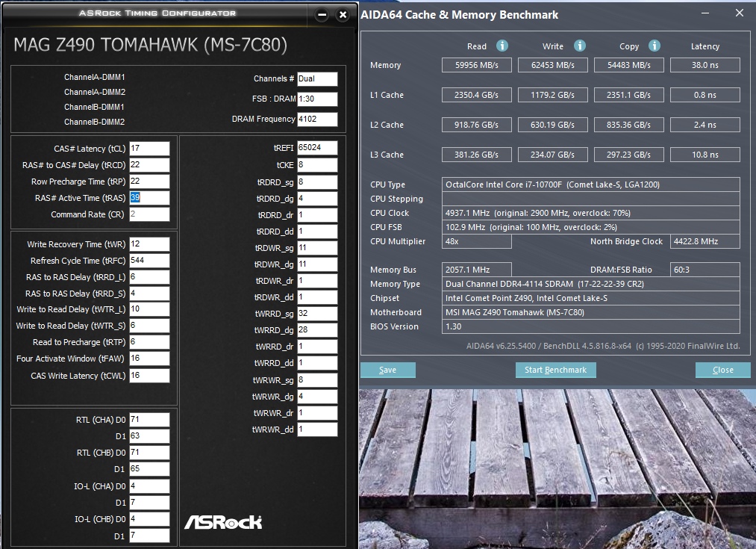Close the AIDA64 benchmark window via X
Screen dimensions: 756x549
739,13
